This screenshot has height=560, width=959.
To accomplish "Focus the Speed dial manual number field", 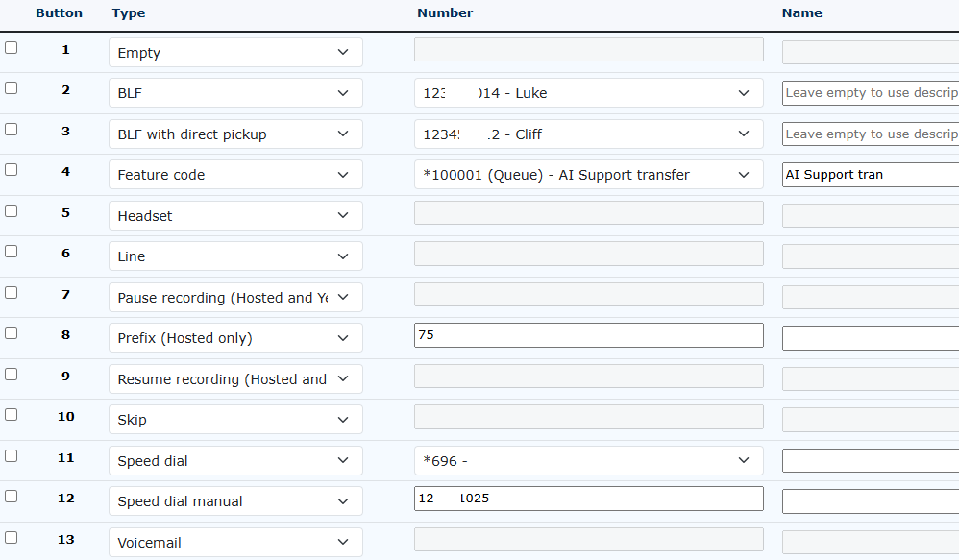I will [588, 499].
